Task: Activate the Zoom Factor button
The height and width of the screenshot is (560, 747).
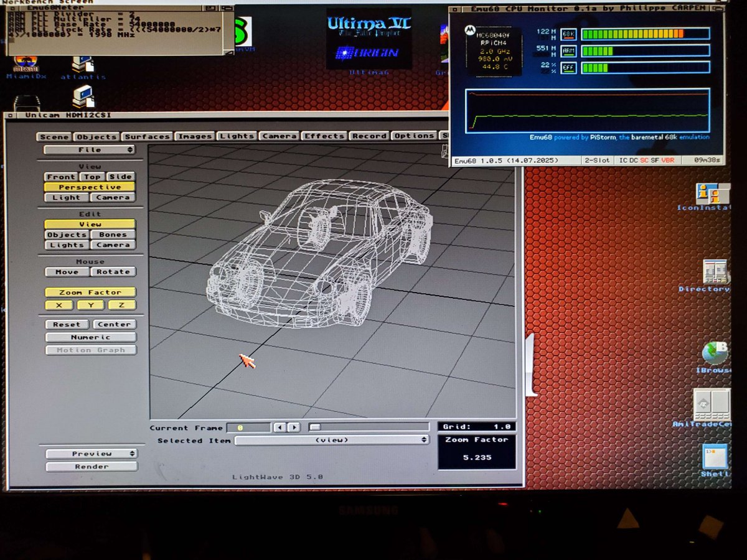Action: (x=90, y=292)
